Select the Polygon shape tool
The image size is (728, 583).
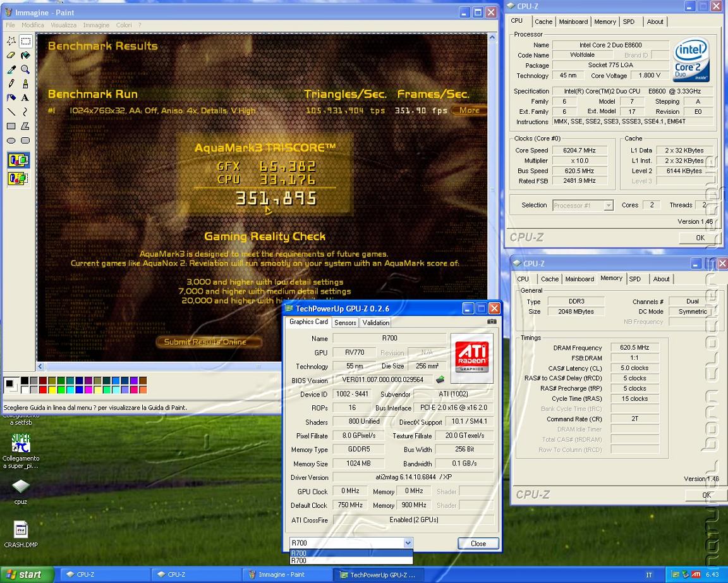(25, 126)
